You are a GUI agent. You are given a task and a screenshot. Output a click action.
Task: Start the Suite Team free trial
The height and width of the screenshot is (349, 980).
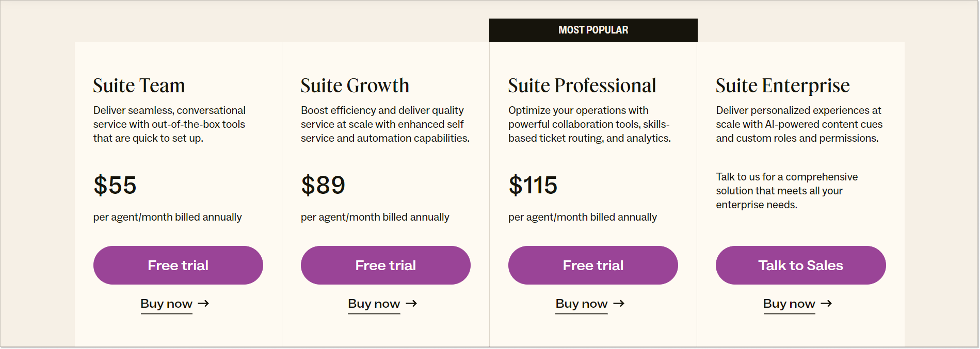[178, 265]
